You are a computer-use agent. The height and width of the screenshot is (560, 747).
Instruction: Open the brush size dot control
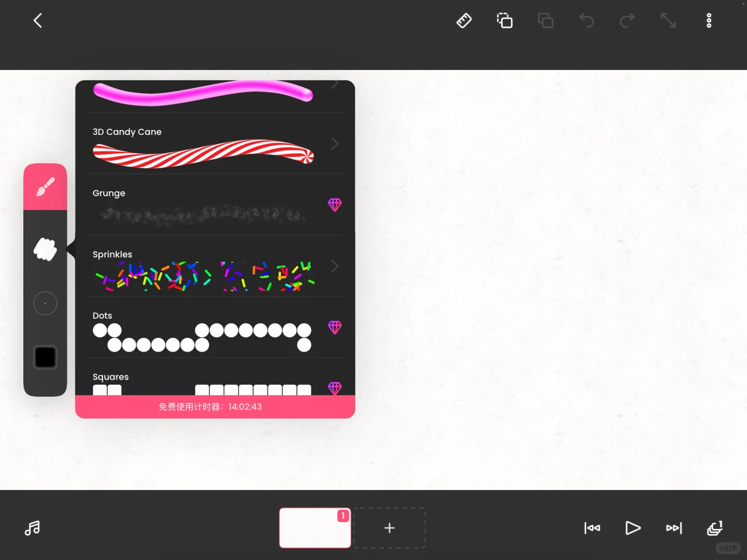(45, 303)
